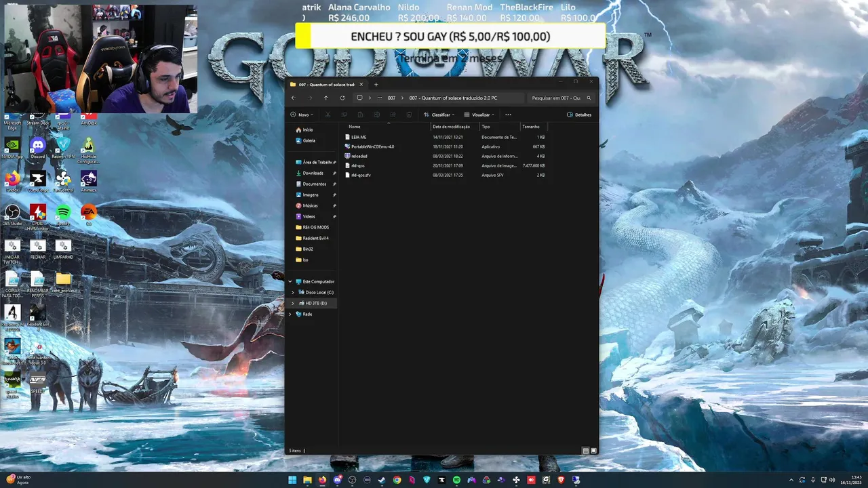Open the Visualizar view dropdown

(479, 115)
